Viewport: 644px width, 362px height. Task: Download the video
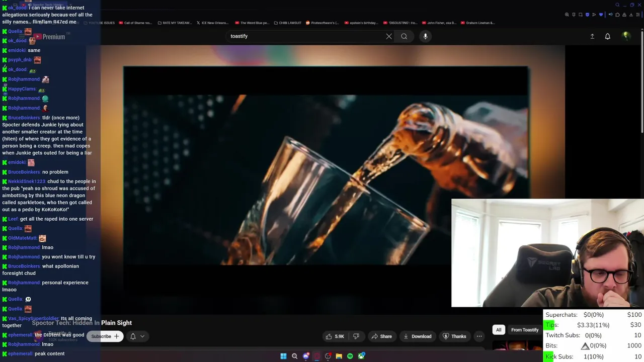pos(417,336)
